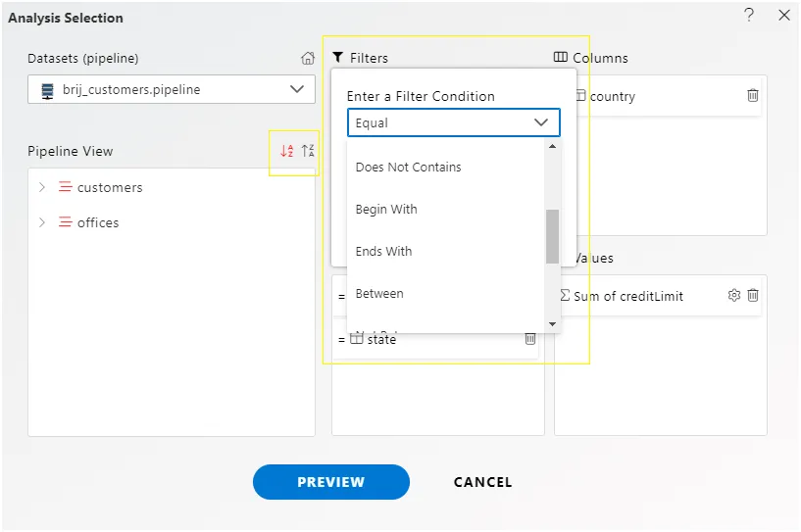The width and height of the screenshot is (801, 532).
Task: Click the condition list scrollbar down arrow
Action: click(552, 323)
